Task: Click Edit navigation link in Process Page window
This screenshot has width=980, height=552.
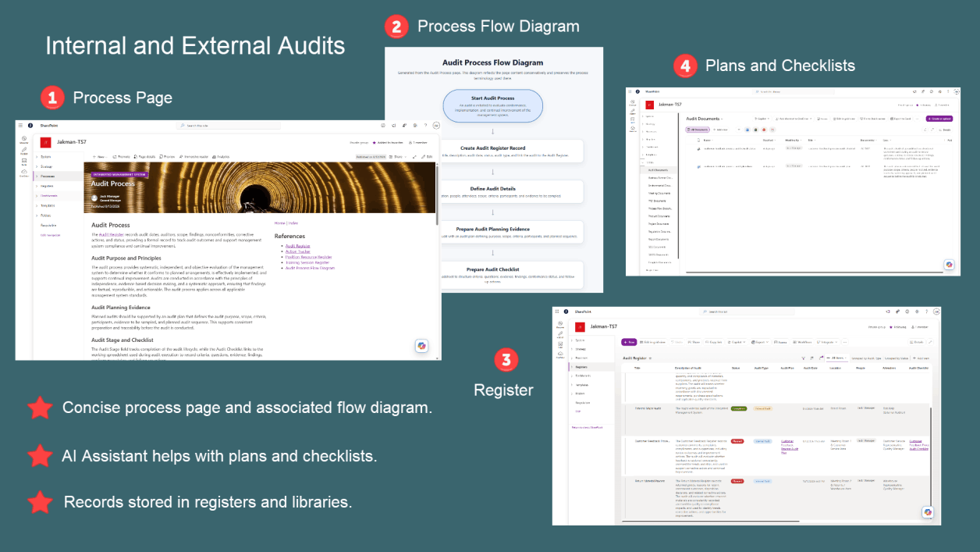Action: click(x=51, y=235)
